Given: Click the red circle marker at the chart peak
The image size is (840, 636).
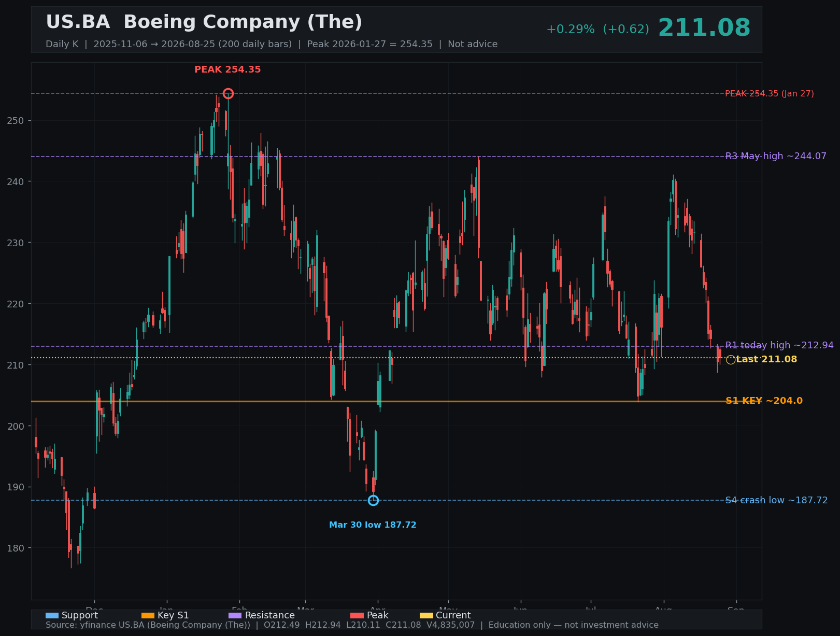Looking at the screenshot, I should (228, 93).
